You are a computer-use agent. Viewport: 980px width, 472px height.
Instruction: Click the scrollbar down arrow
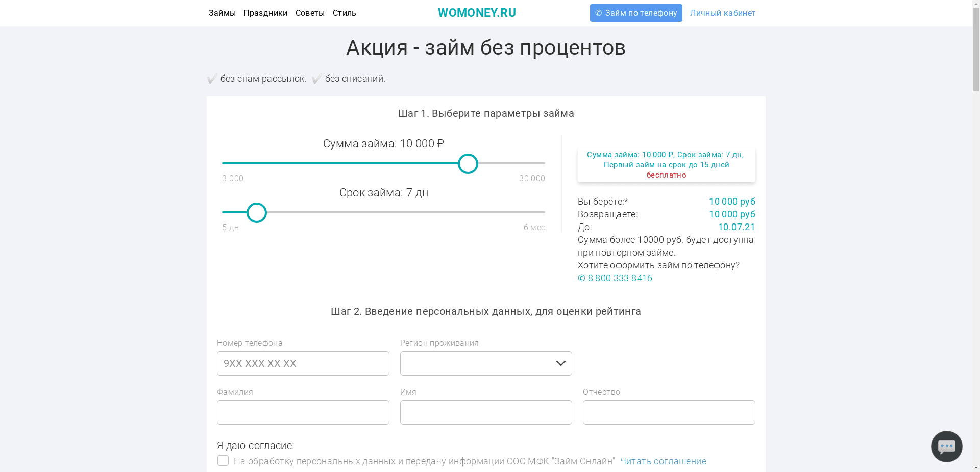click(x=976, y=468)
